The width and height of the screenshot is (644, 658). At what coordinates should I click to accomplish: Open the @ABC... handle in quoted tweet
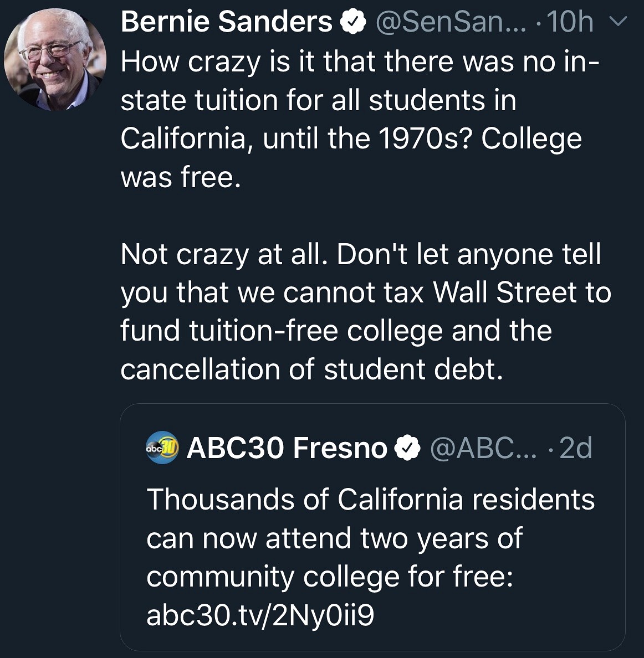click(x=483, y=448)
